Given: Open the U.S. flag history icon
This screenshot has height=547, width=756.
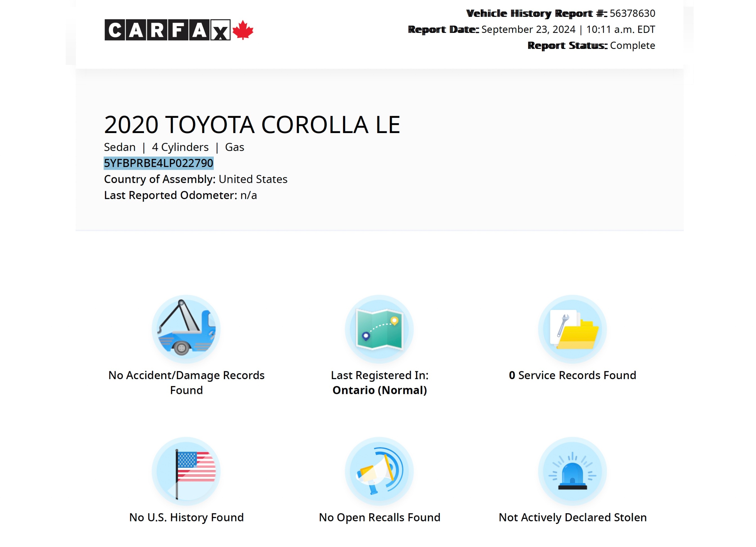Looking at the screenshot, I should click(186, 472).
